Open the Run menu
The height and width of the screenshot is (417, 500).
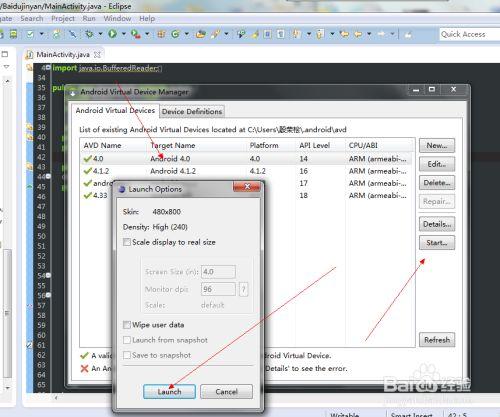89,19
